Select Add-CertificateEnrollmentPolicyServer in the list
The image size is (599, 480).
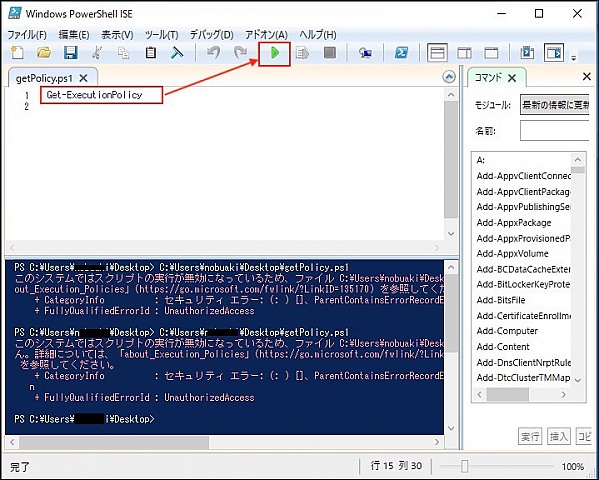523,316
